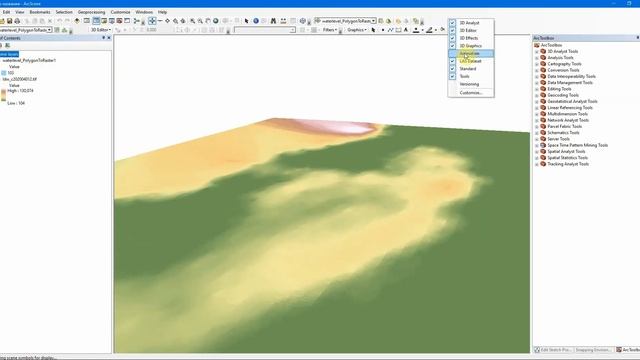Click the Print icon in the Standard toolbar
This screenshot has height=360, width=640.
click(x=17, y=21)
